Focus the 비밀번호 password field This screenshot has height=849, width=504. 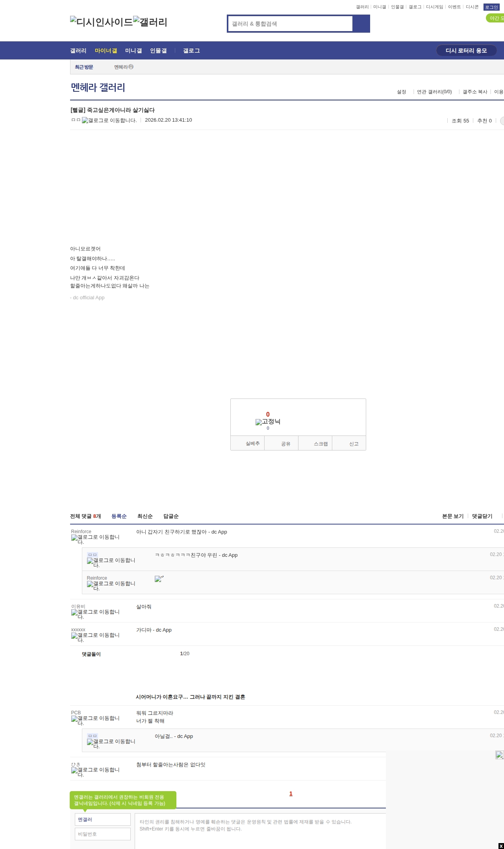pyautogui.click(x=103, y=834)
